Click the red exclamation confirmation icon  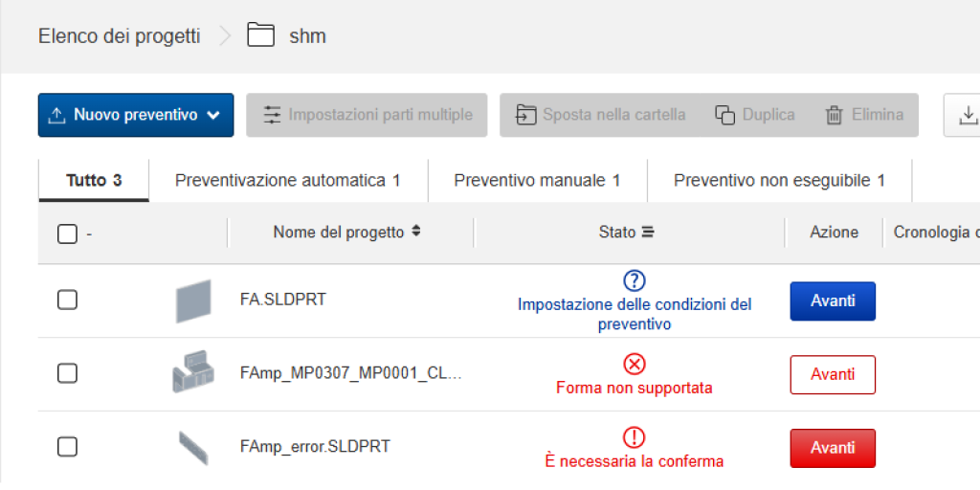tap(635, 437)
